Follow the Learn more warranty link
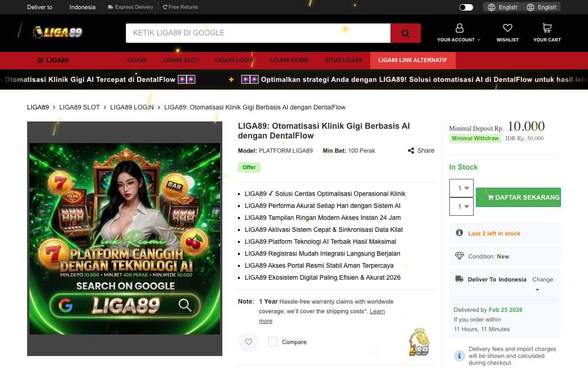The height and width of the screenshot is (368, 588). (322, 316)
